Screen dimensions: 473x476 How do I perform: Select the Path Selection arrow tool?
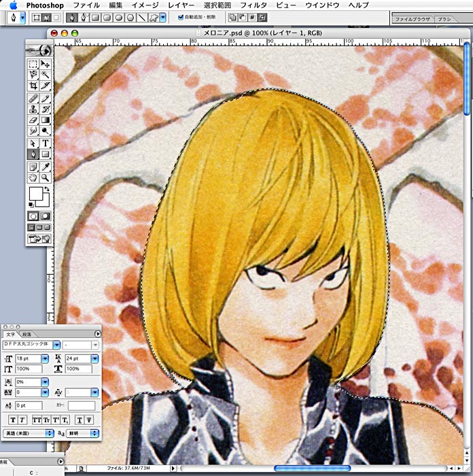pyautogui.click(x=33, y=143)
